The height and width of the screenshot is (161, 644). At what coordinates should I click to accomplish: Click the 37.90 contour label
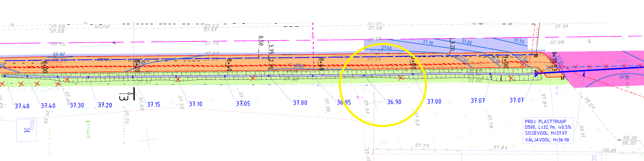519,41
